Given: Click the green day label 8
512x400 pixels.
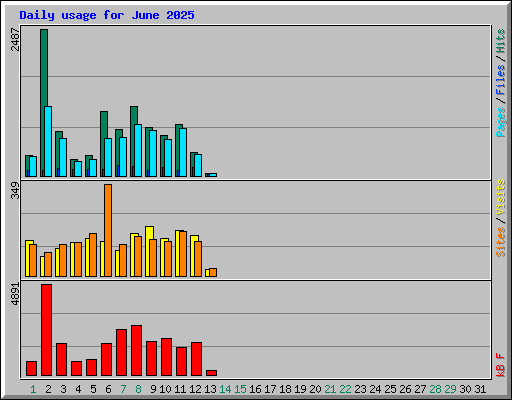Looking at the screenshot, I should pyautogui.click(x=138, y=389).
